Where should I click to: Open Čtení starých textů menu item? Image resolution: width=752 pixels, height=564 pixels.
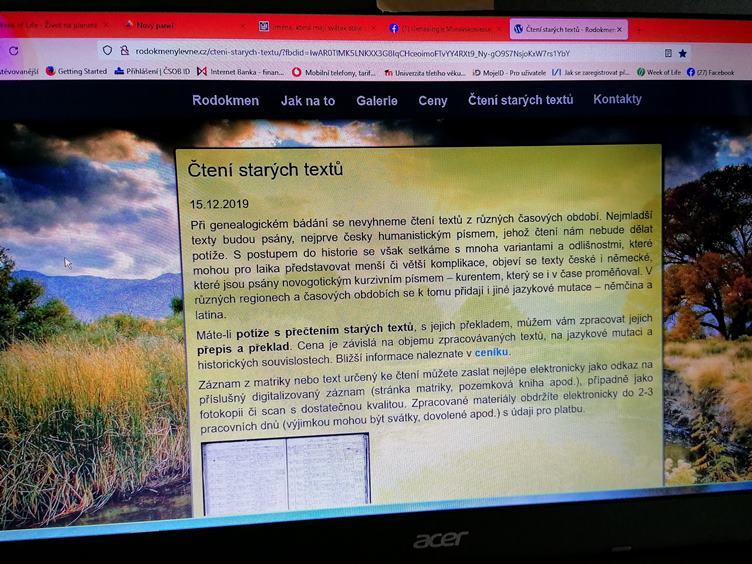click(521, 100)
